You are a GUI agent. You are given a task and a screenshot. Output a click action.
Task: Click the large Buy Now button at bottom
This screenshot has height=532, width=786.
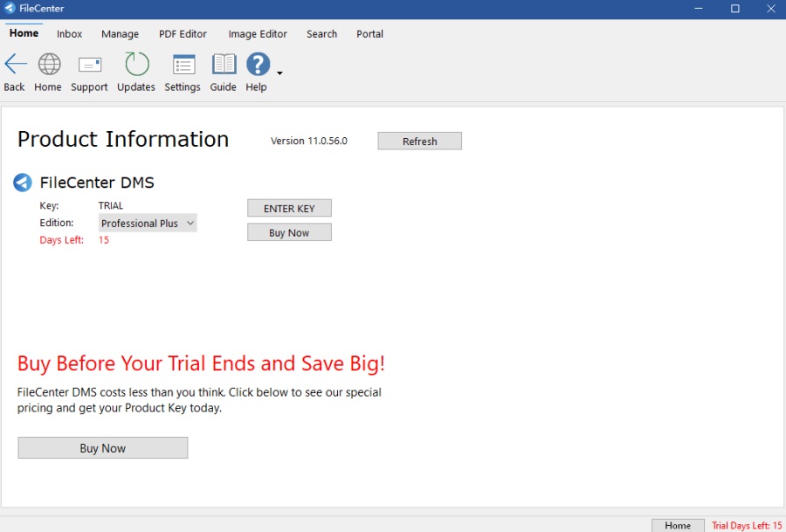(103, 448)
